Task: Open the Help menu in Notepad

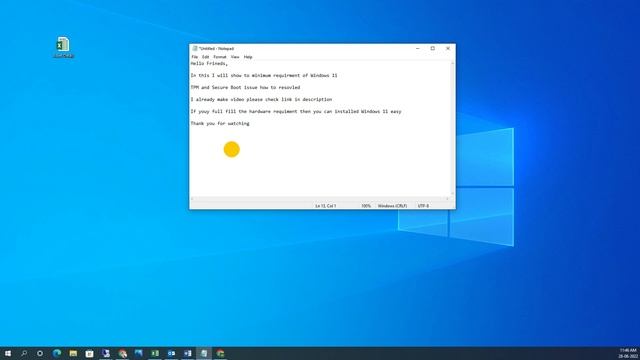Action: pos(248,57)
